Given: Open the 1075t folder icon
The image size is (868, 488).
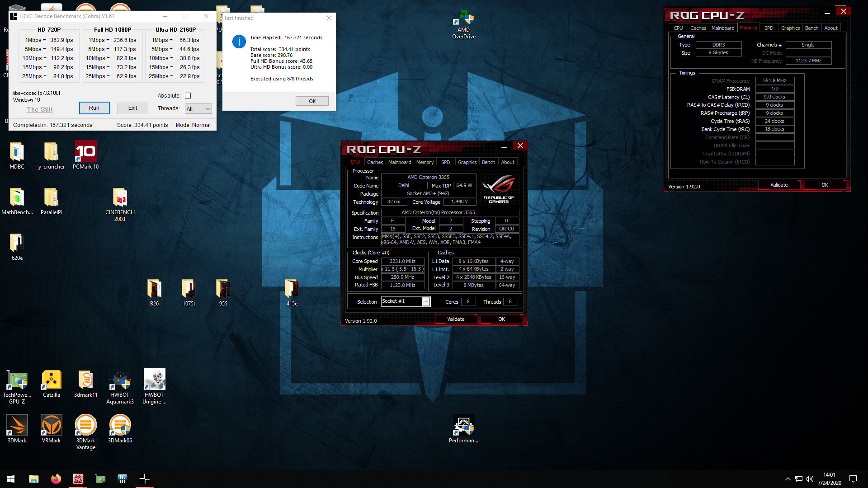Looking at the screenshot, I should coord(189,292).
